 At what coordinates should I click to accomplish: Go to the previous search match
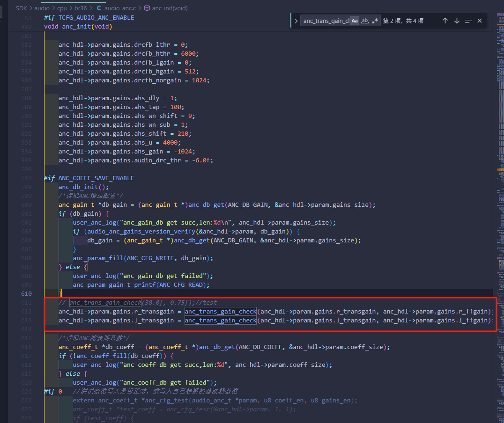click(x=445, y=21)
